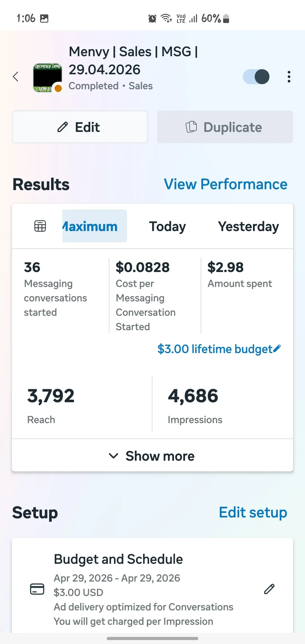
Task: Open the Edit setup link
Action: click(x=253, y=512)
